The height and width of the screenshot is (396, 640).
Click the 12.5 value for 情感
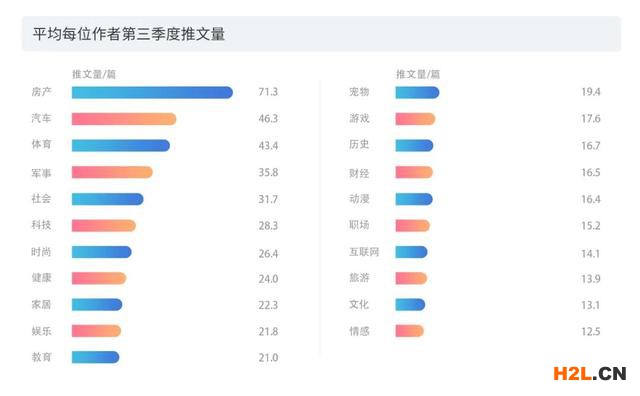pyautogui.click(x=591, y=331)
